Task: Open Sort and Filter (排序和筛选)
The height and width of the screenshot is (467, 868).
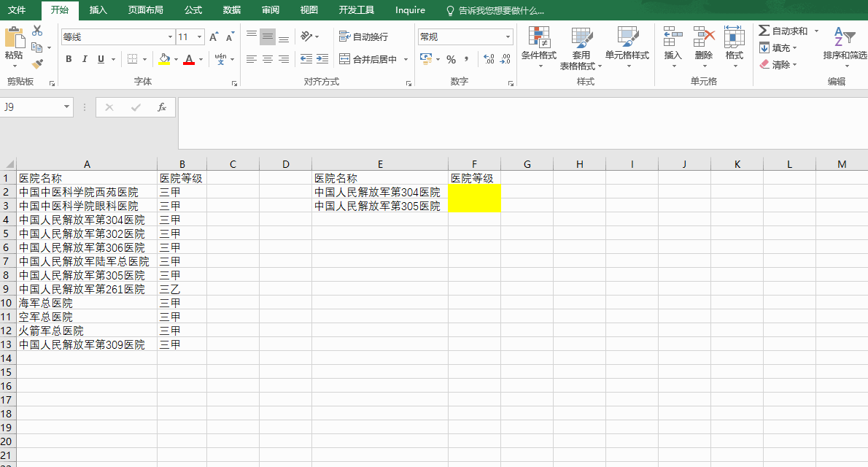Action: coord(845,47)
